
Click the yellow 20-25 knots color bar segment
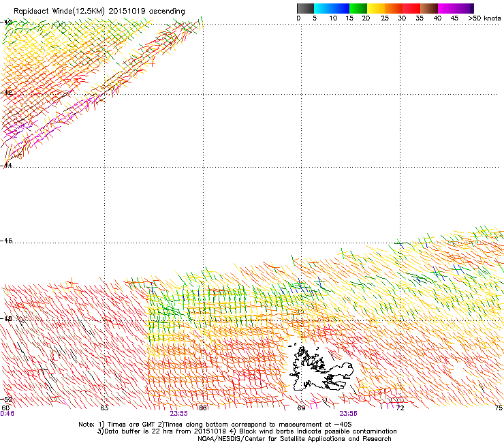(376, 8)
